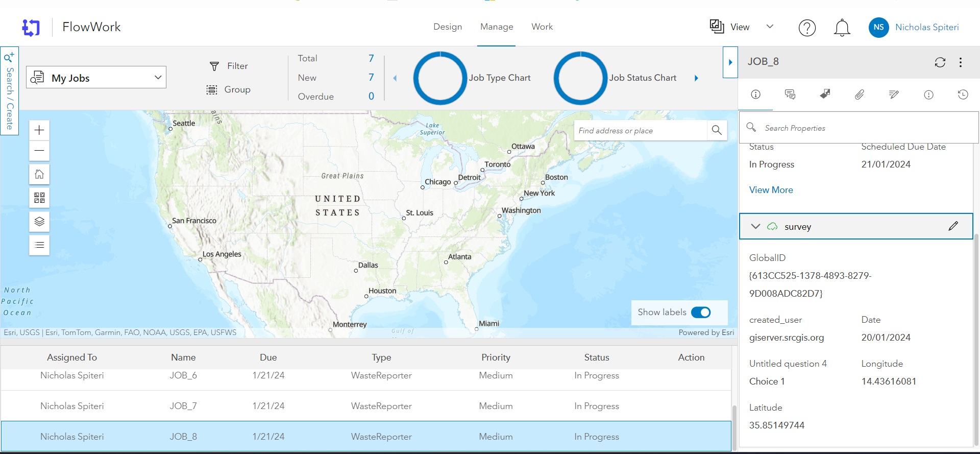This screenshot has width=980, height=454.
Task: Click the Longitude value 14.43616081
Action: 889,381
